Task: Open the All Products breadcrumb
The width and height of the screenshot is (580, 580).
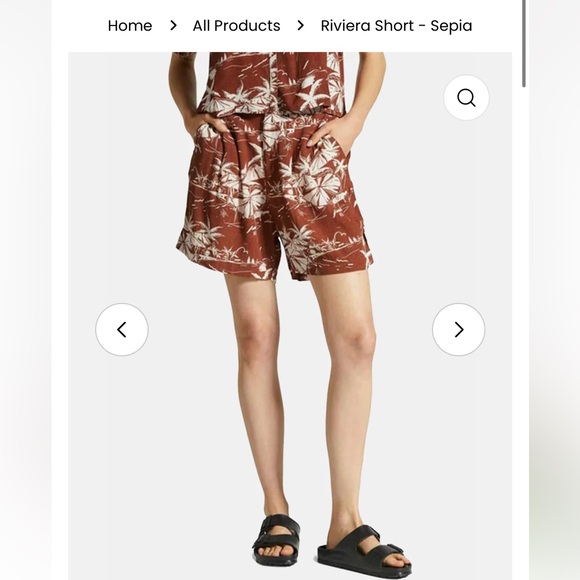Action: tap(236, 26)
